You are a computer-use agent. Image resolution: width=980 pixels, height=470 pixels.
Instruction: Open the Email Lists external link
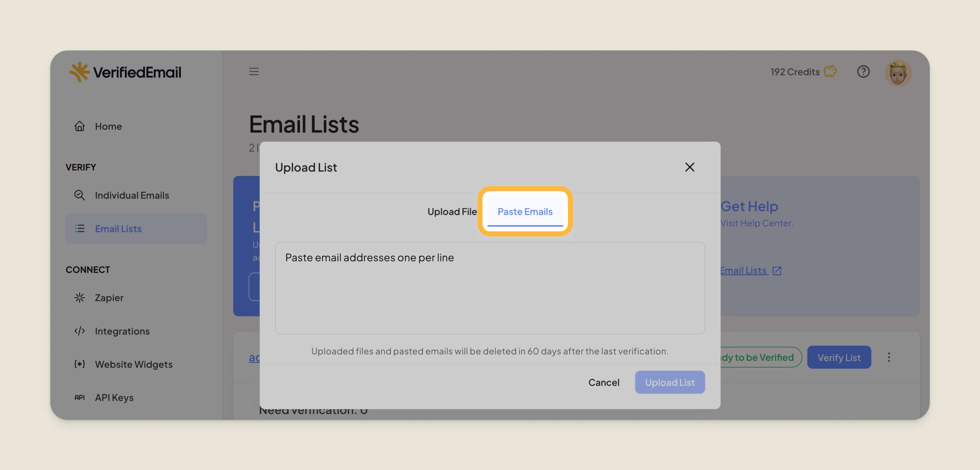(777, 270)
